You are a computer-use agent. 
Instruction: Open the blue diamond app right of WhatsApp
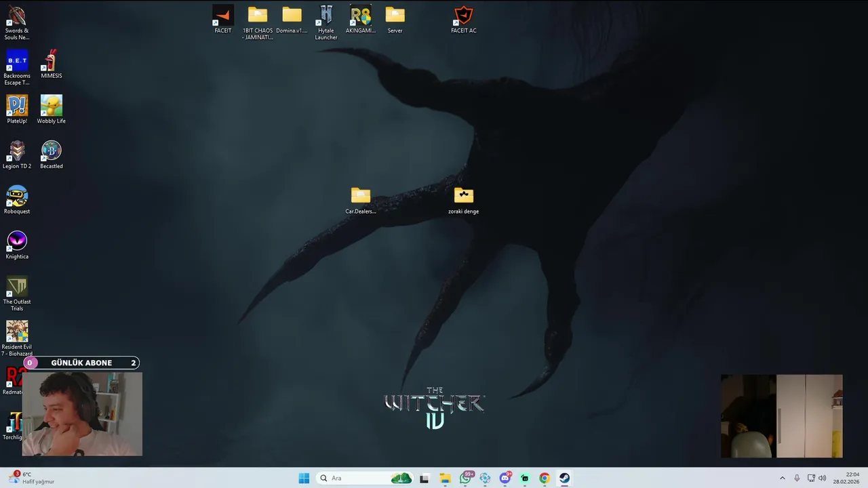pos(485,478)
